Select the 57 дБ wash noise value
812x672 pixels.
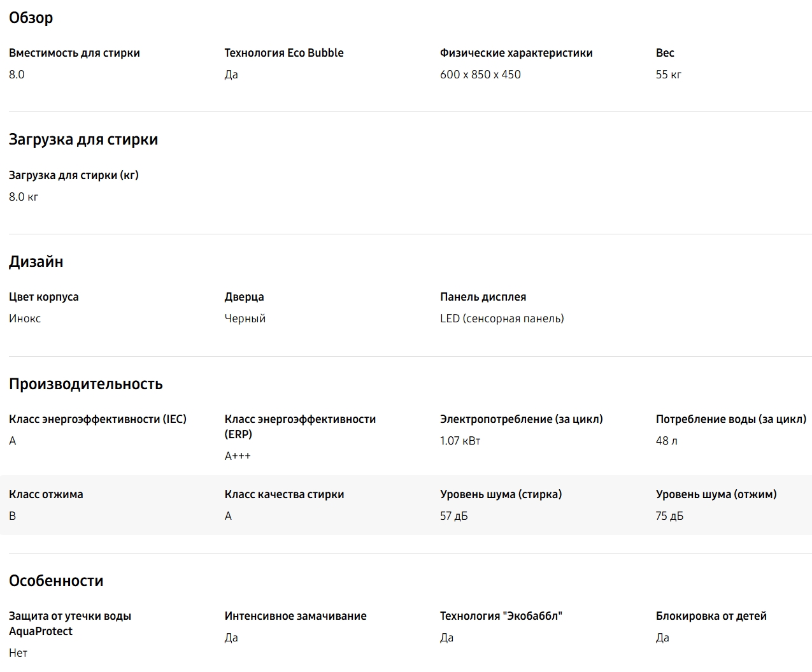click(x=453, y=516)
